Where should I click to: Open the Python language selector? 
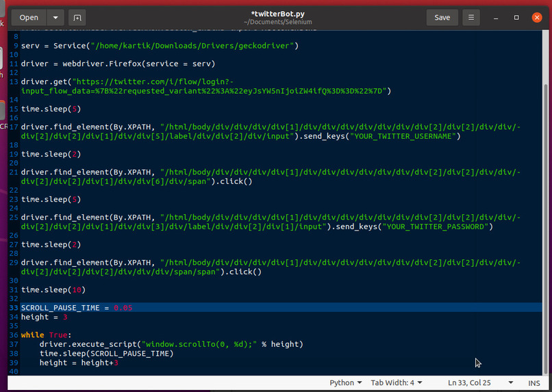pyautogui.click(x=346, y=383)
